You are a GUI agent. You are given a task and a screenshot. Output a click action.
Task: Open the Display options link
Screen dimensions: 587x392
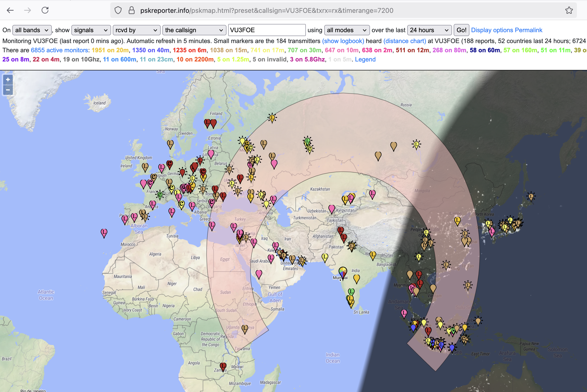[492, 30]
